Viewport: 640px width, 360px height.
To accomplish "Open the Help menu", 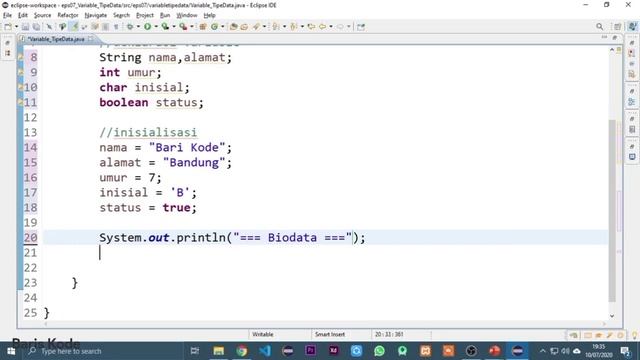I will [x=209, y=16].
